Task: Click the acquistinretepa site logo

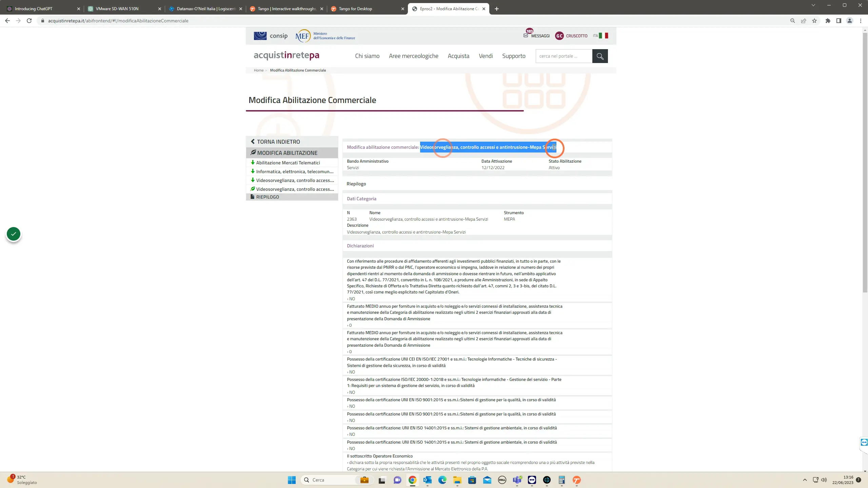Action: 287,55
